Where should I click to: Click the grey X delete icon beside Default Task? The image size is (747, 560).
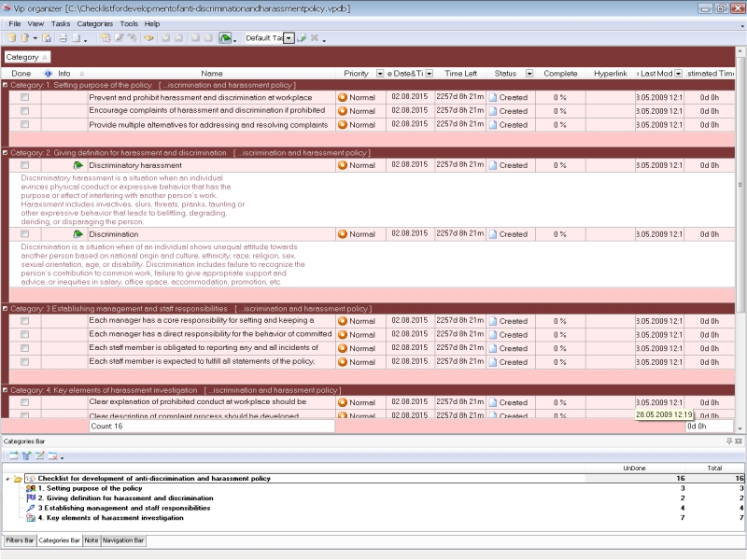pyautogui.click(x=315, y=38)
